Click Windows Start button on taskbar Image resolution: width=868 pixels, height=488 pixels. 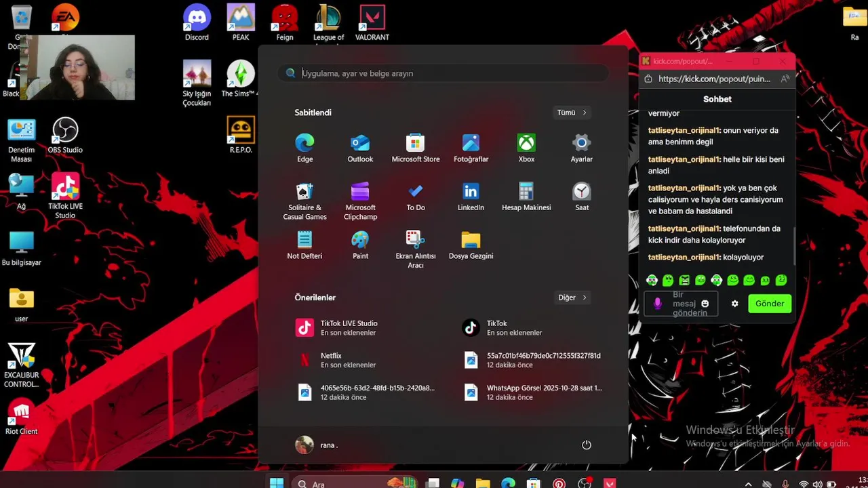(277, 483)
